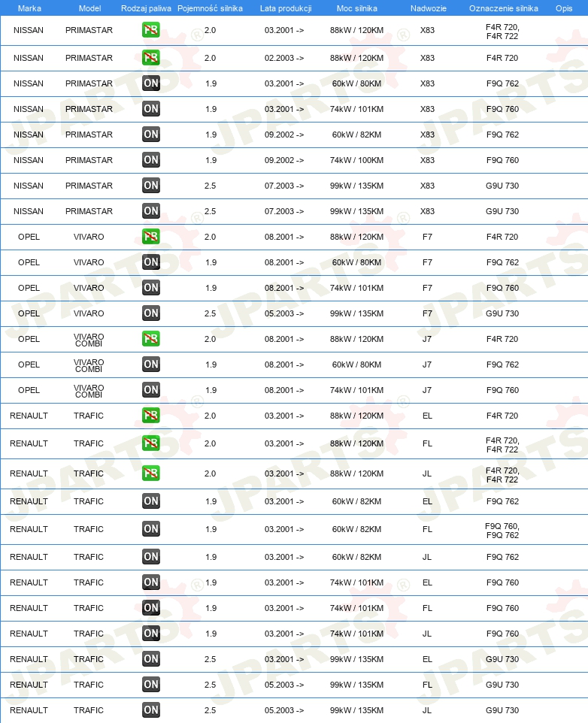Click "03.2001 ->" in the Trafic EL 2.5 row

284,659
